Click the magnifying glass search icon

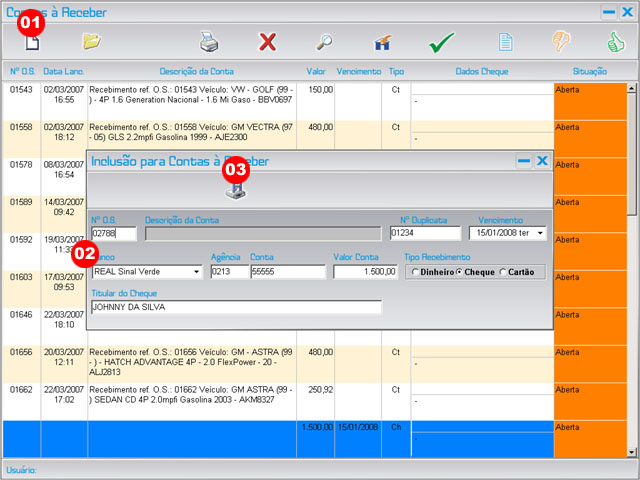(325, 42)
